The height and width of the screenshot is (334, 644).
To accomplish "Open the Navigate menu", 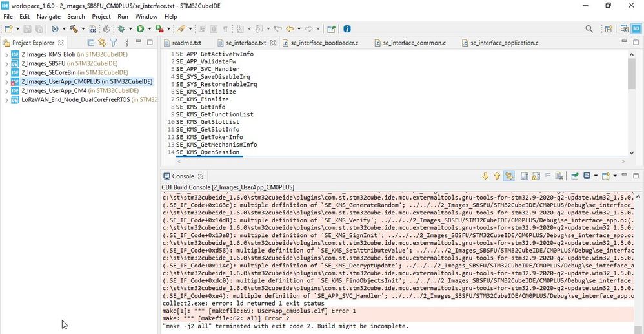I will click(x=48, y=16).
